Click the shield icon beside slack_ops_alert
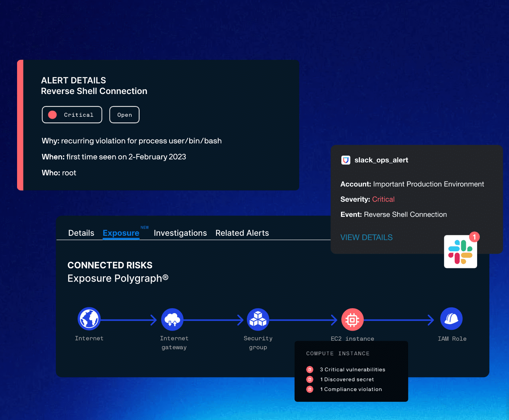The image size is (509, 420). click(346, 160)
